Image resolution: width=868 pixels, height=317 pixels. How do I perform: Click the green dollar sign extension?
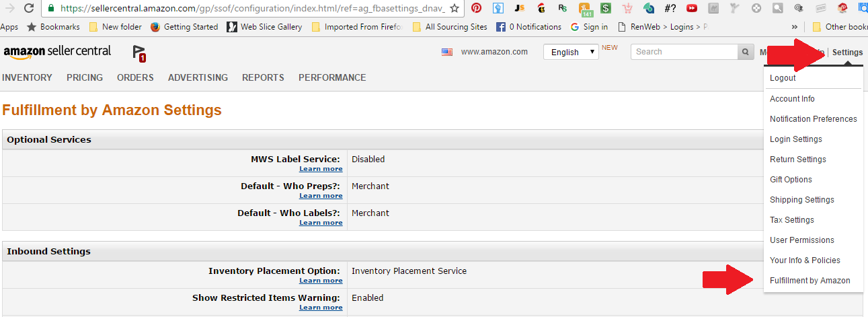(x=606, y=8)
